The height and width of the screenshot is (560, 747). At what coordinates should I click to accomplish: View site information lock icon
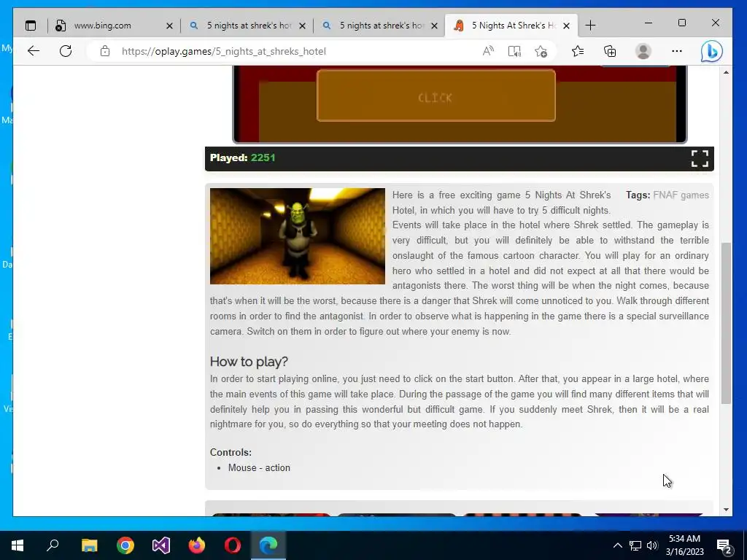coord(105,51)
